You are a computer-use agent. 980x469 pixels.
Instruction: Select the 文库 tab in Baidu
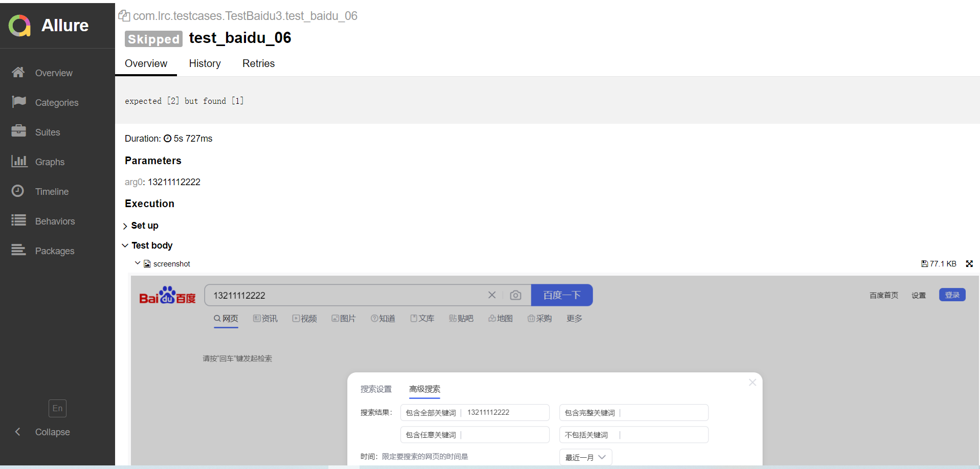tap(422, 319)
